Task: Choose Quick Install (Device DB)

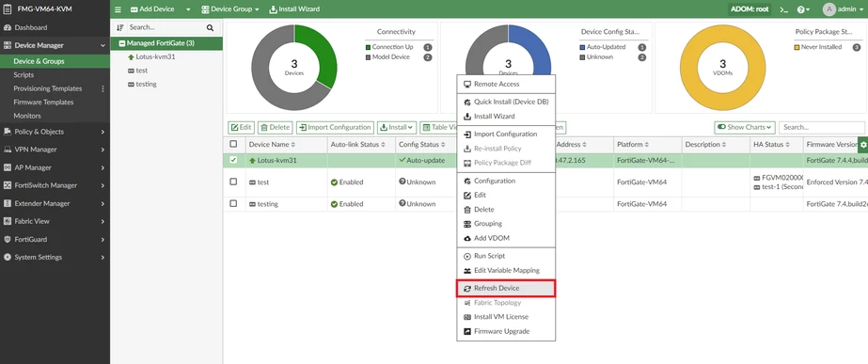Action: (x=506, y=102)
